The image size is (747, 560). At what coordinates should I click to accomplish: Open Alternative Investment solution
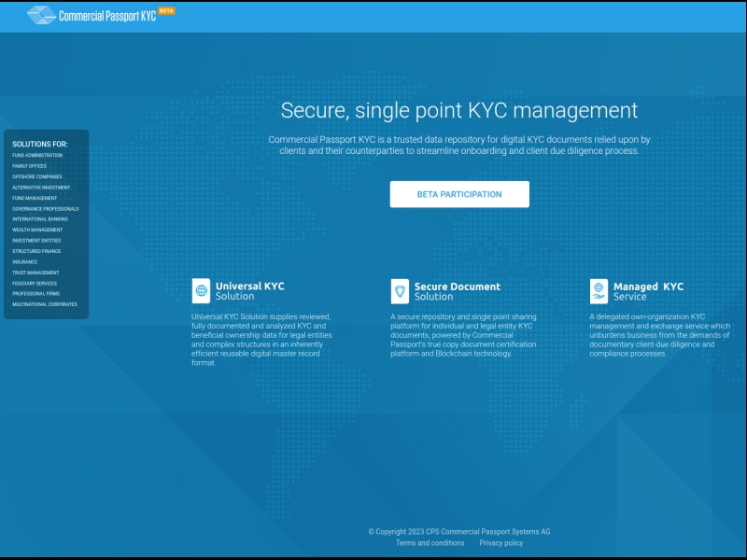[x=41, y=188]
